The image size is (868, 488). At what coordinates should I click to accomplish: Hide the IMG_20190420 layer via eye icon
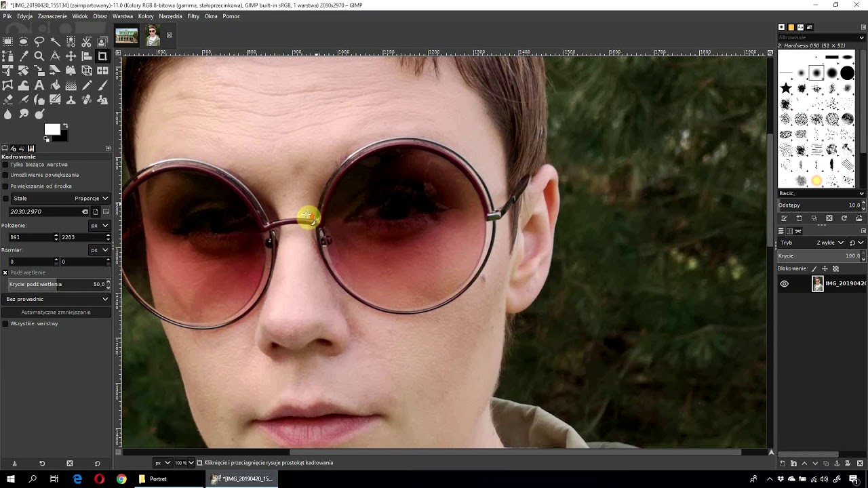tap(785, 284)
